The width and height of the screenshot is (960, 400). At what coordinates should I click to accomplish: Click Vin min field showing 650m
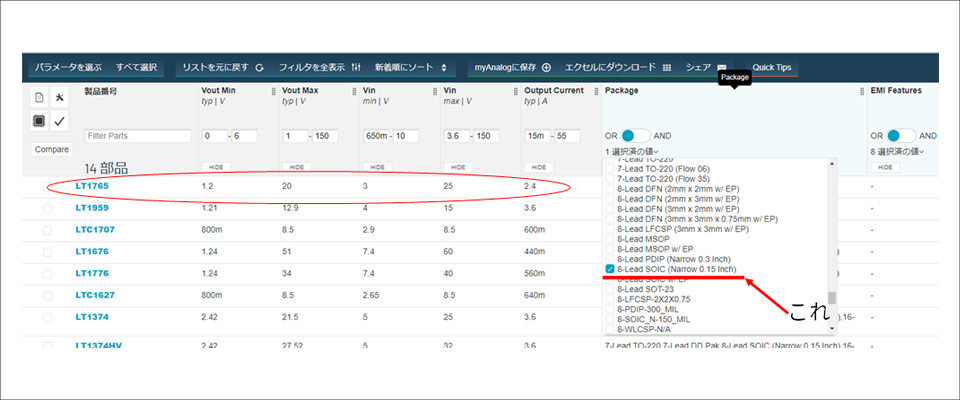point(377,136)
